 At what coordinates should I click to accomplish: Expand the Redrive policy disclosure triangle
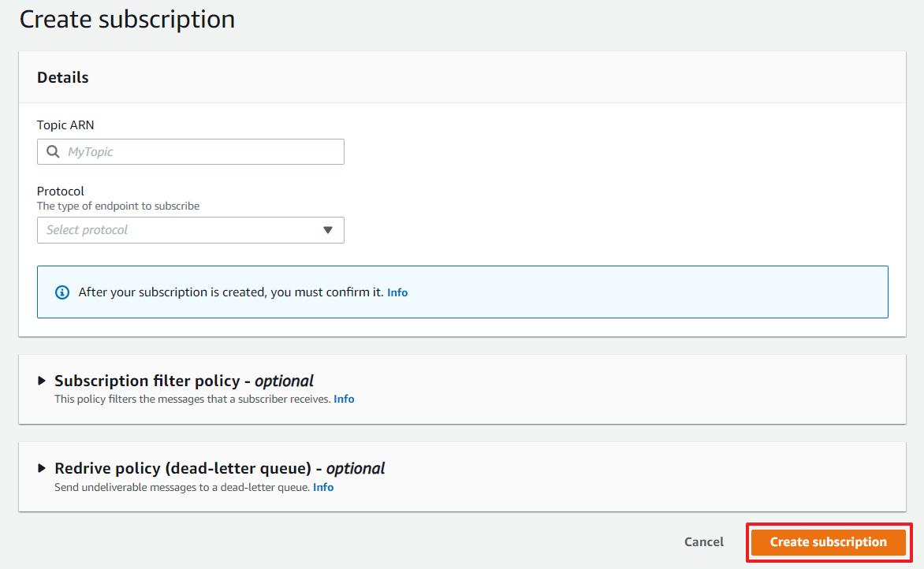pos(43,468)
